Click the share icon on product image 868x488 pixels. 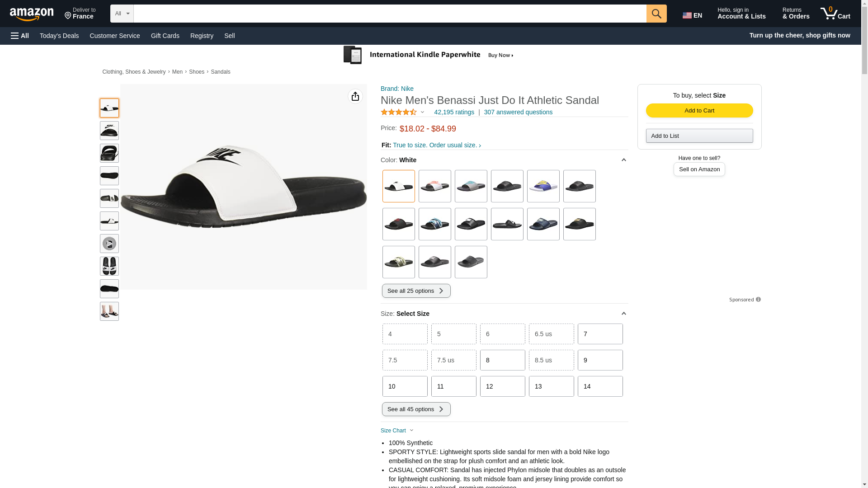355,96
